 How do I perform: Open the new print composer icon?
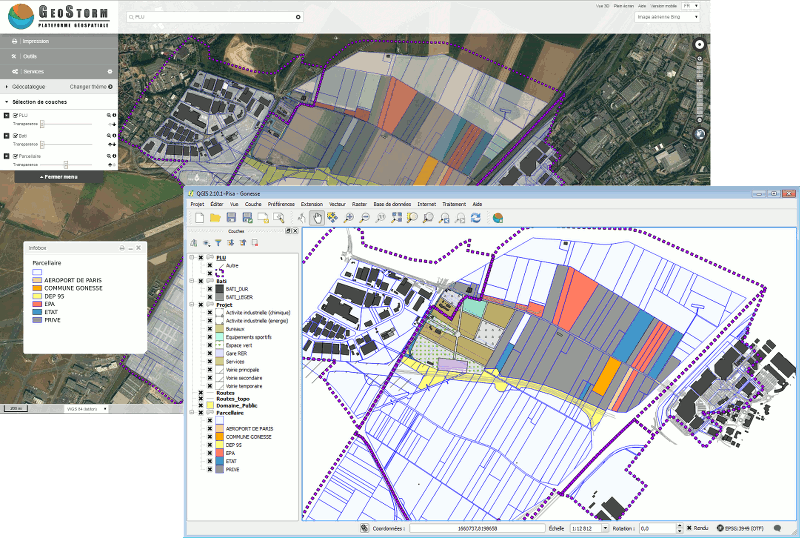click(263, 218)
